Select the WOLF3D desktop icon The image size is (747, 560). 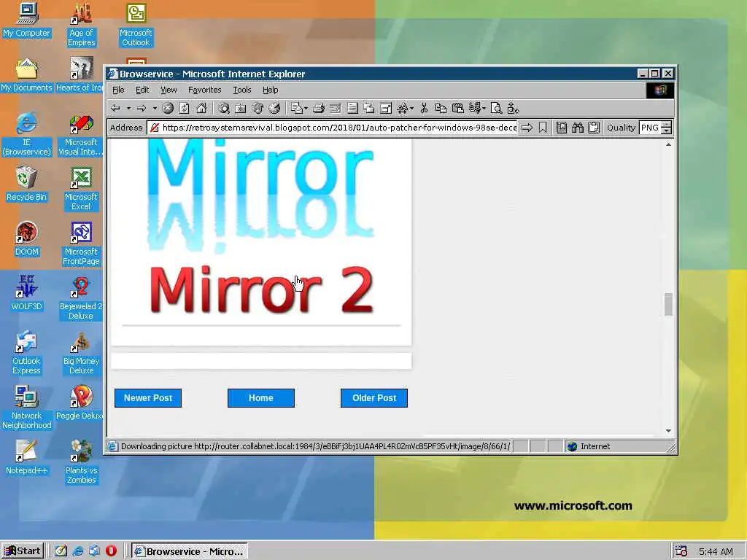pyautogui.click(x=26, y=294)
